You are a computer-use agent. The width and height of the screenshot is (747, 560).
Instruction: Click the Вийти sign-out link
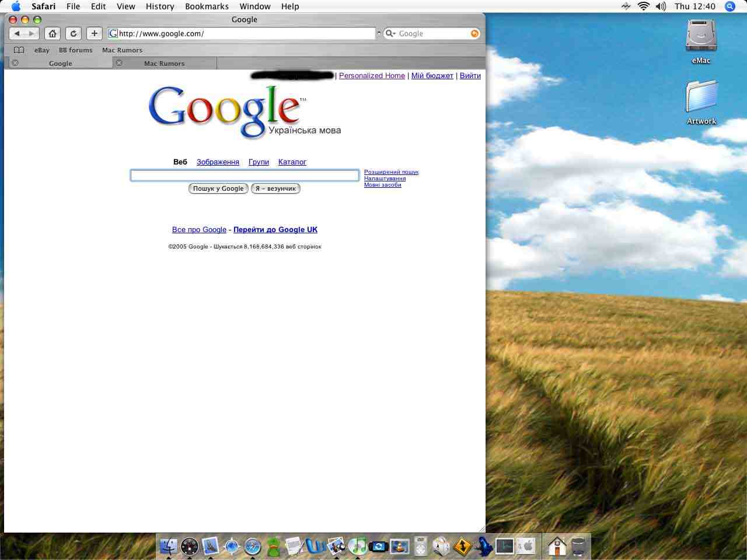click(470, 76)
